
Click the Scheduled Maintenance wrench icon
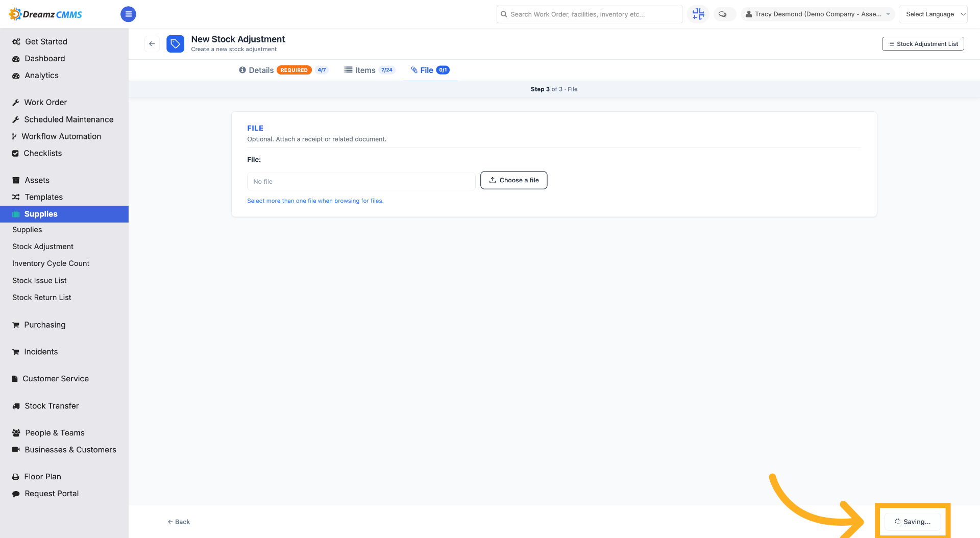pos(16,119)
